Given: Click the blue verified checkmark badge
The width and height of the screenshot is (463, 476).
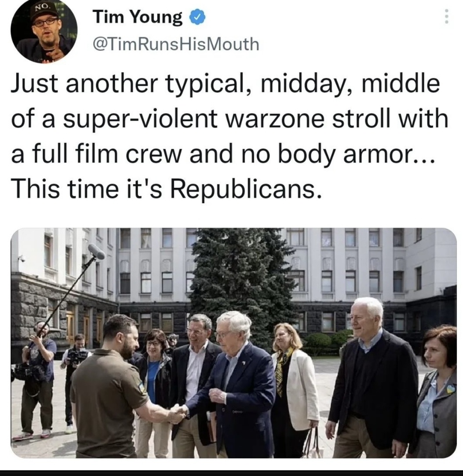Looking at the screenshot, I should point(197,17).
